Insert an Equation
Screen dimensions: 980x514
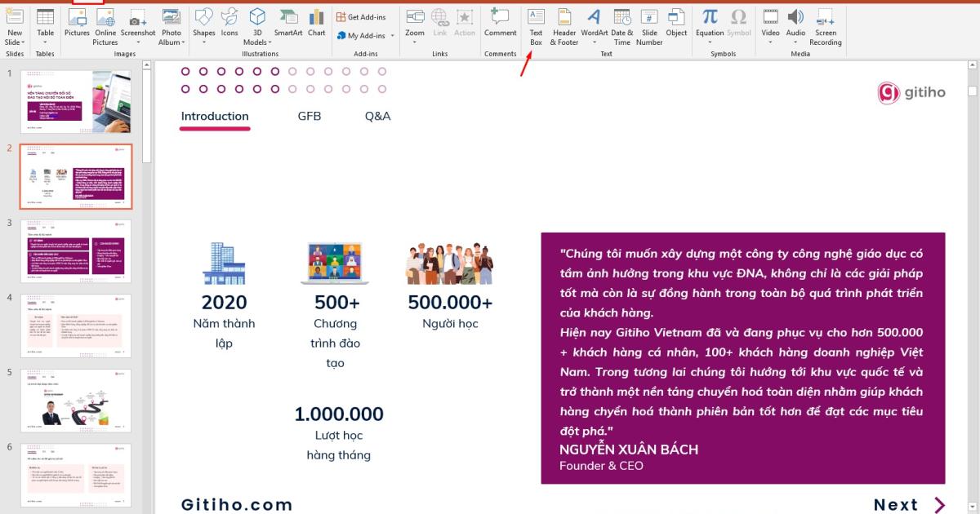click(709, 22)
